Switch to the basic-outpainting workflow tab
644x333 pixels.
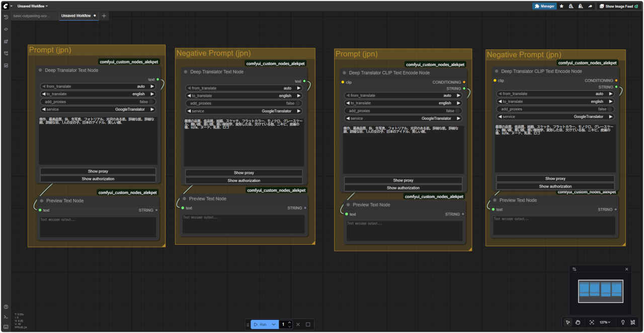32,16
